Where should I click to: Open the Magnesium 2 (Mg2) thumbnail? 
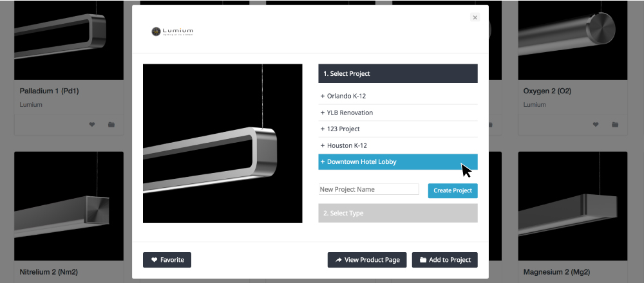click(x=573, y=206)
